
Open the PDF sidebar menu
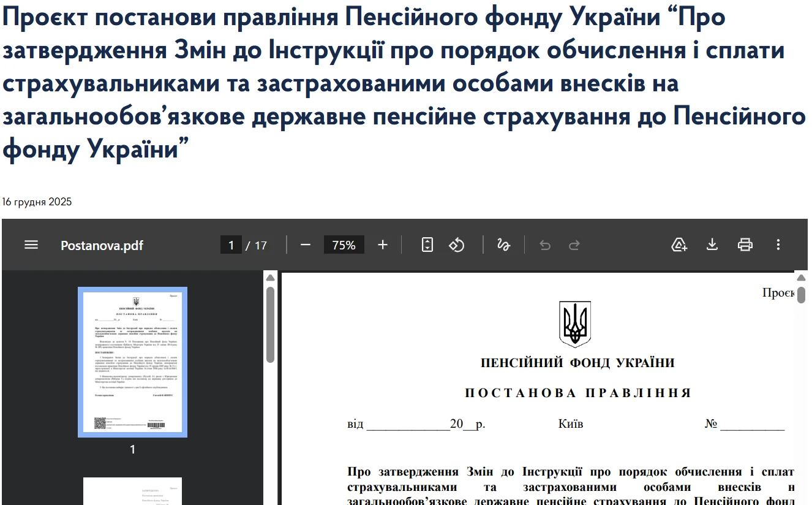(x=31, y=245)
